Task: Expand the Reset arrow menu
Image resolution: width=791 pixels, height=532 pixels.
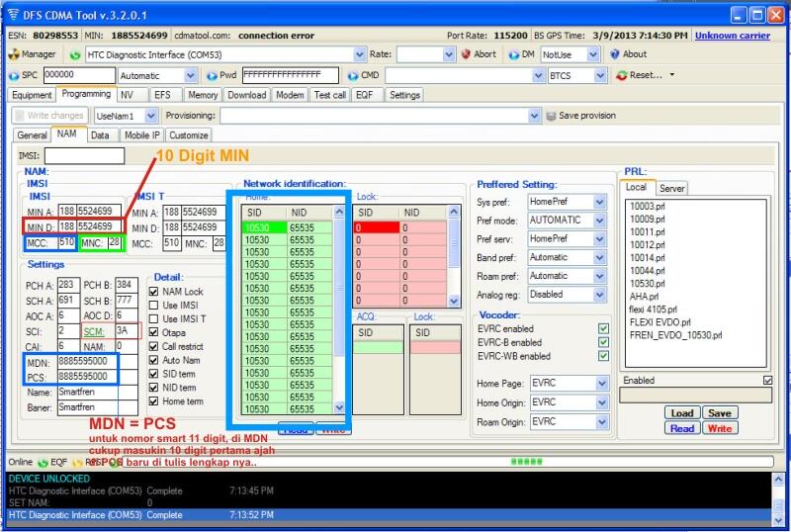Action: tap(672, 75)
